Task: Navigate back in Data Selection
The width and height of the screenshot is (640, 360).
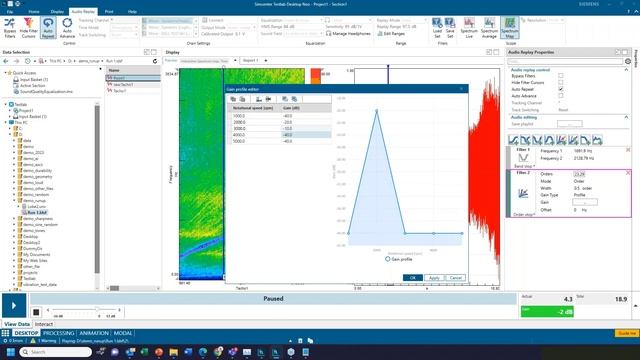Action: [x=6, y=61]
